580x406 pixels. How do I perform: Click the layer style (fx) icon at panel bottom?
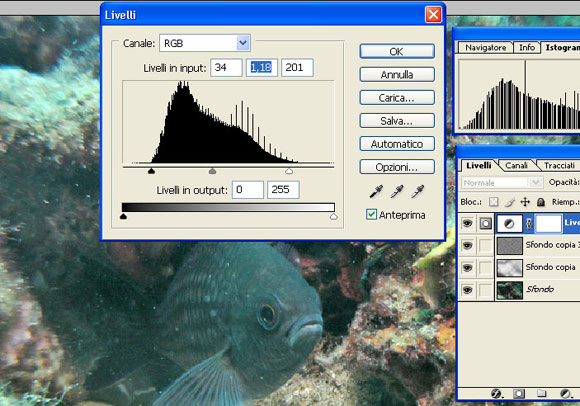coord(496,394)
